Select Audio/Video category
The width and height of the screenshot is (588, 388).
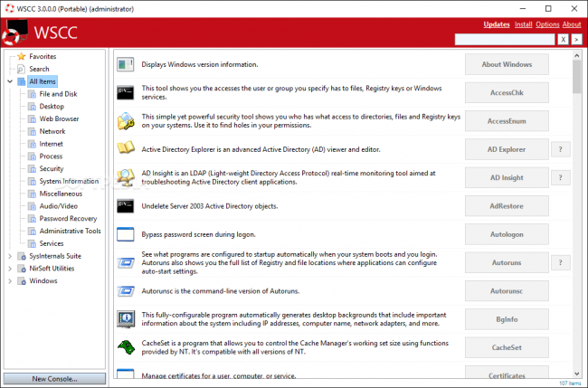(59, 206)
